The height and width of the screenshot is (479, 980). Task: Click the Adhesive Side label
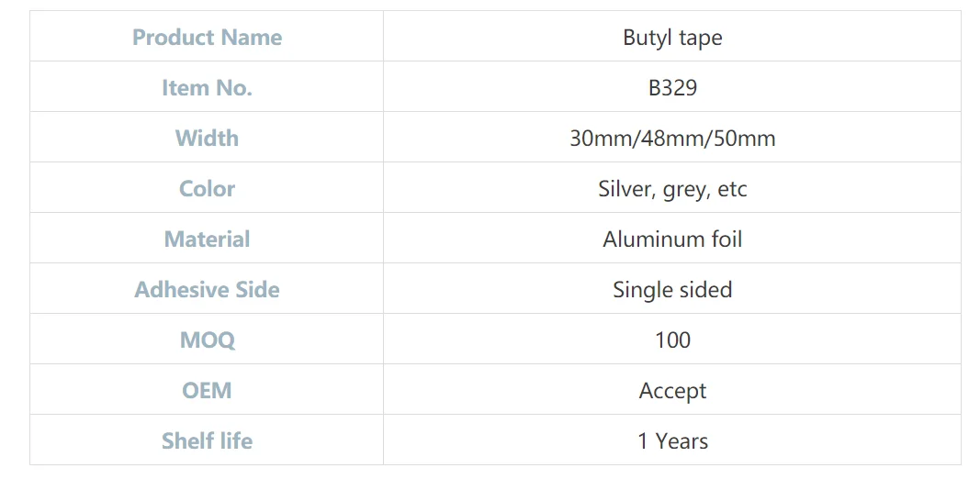coord(207,290)
